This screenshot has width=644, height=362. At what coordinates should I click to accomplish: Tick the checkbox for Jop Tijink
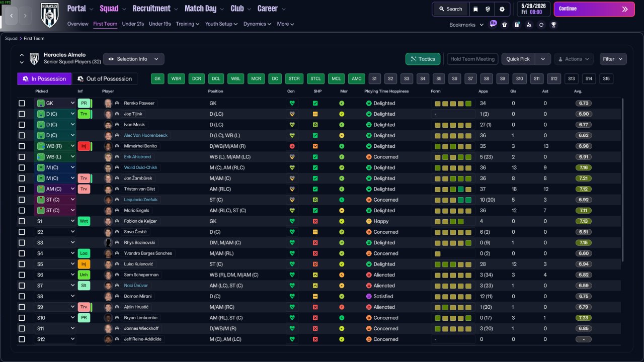(x=22, y=114)
